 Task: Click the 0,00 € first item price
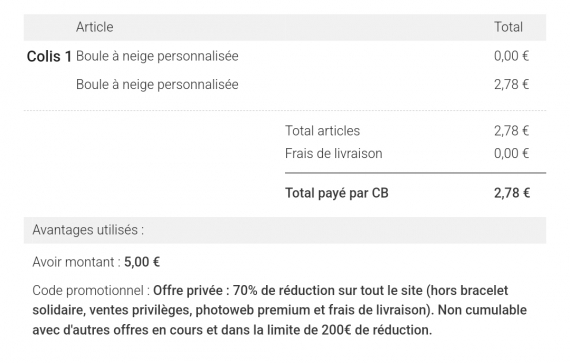click(x=511, y=56)
